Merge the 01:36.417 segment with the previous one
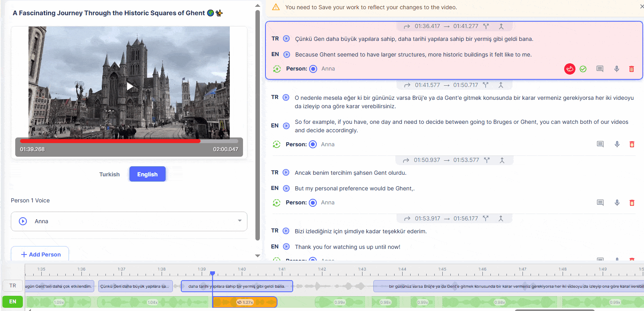 (x=501, y=26)
